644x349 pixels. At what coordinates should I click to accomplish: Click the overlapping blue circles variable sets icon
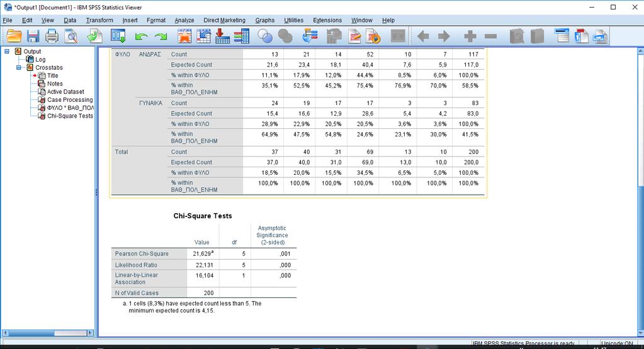tap(265, 36)
